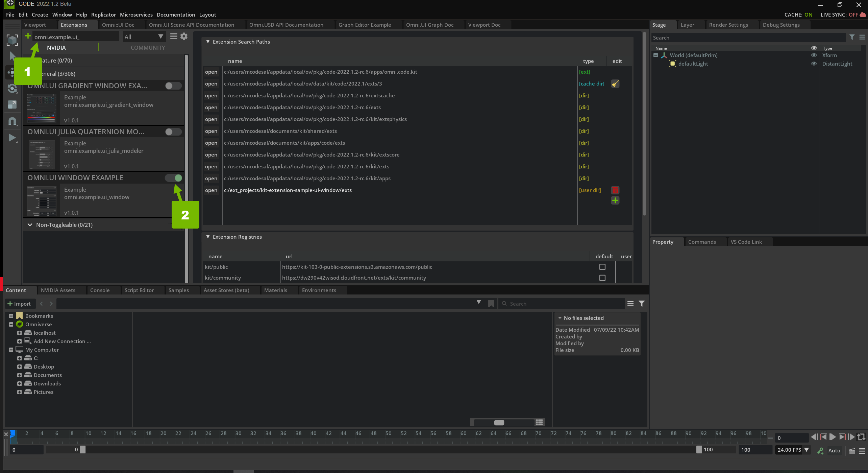This screenshot has height=473, width=868.
Task: Open the Stage panel options menu icon
Action: (862, 37)
